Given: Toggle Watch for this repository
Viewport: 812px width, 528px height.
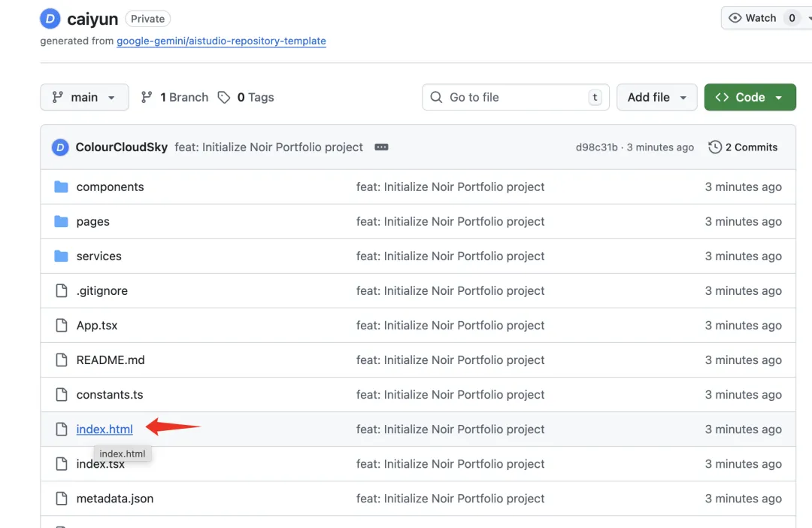Looking at the screenshot, I should tap(753, 18).
